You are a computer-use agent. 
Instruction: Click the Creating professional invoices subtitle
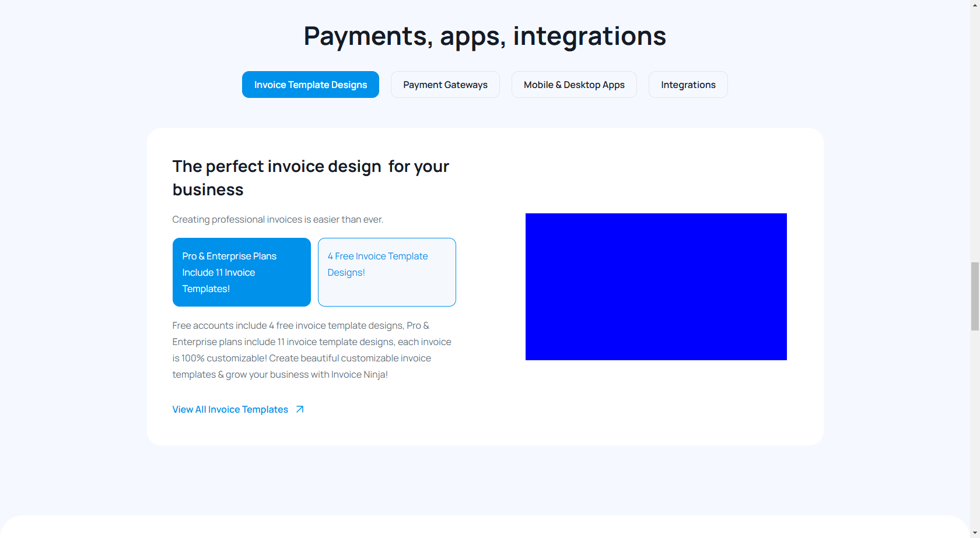coord(278,219)
